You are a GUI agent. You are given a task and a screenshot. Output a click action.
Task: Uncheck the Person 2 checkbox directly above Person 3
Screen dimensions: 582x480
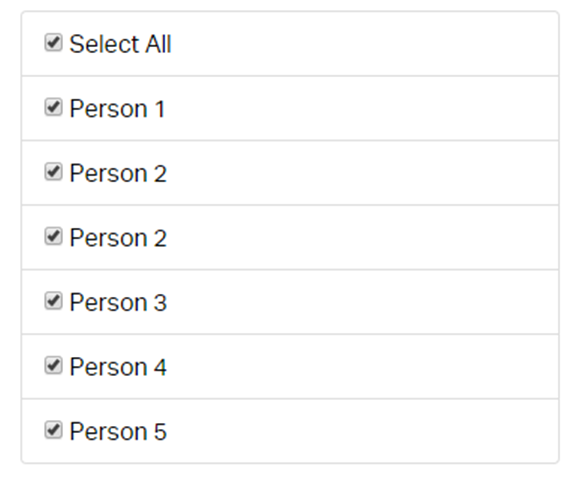(x=53, y=236)
